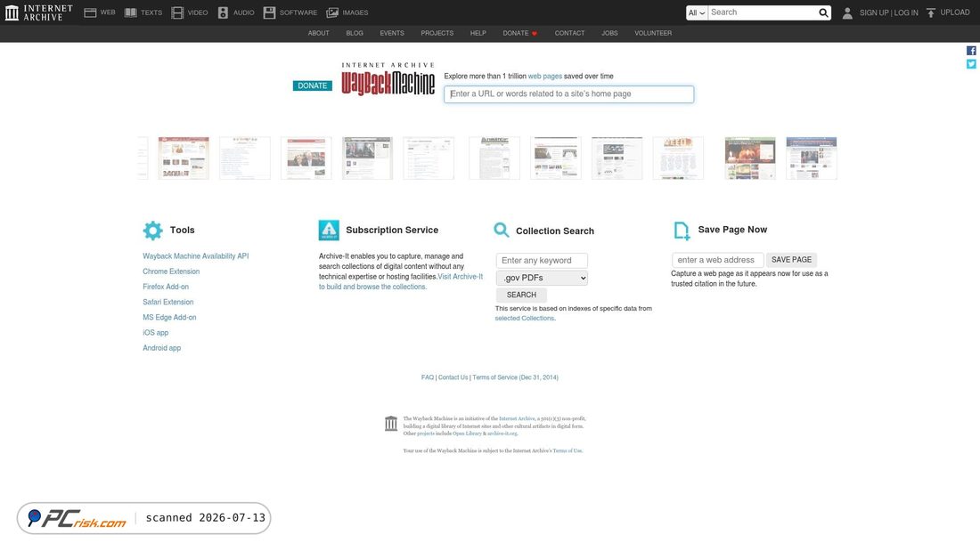980x551 pixels.
Task: Focus the 'Enter any keyword' field
Action: coord(542,261)
